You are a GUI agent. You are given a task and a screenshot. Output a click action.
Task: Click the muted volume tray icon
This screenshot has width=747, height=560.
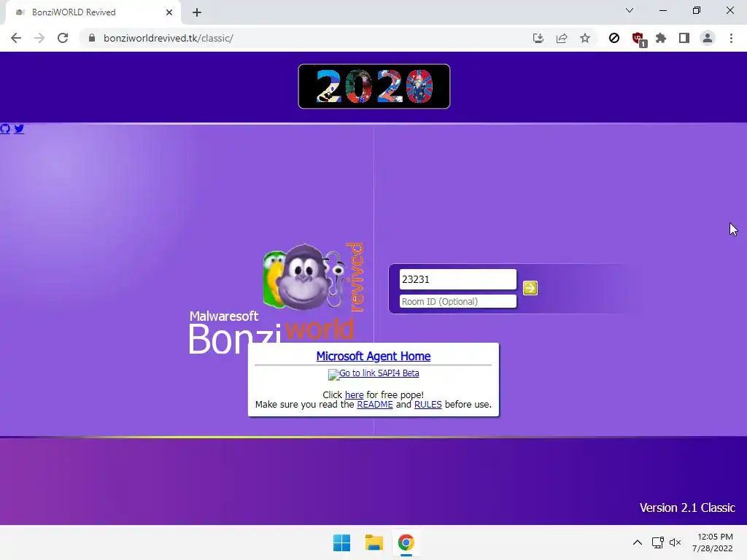pyautogui.click(x=675, y=542)
